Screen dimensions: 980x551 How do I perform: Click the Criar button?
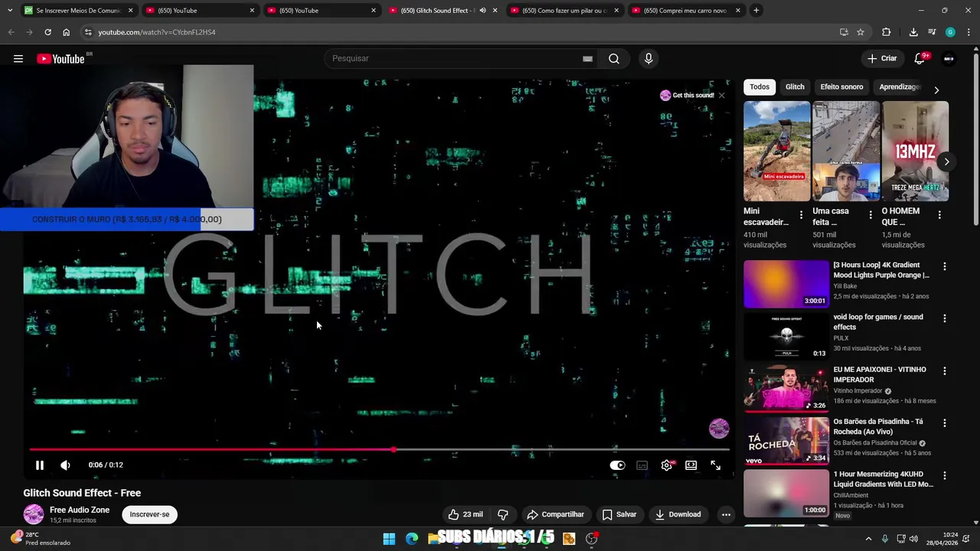(882, 59)
